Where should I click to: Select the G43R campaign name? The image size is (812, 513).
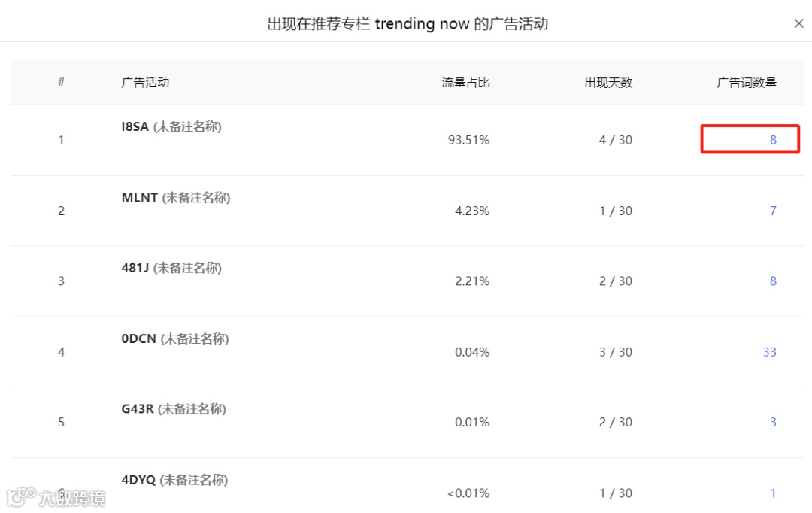(x=138, y=409)
